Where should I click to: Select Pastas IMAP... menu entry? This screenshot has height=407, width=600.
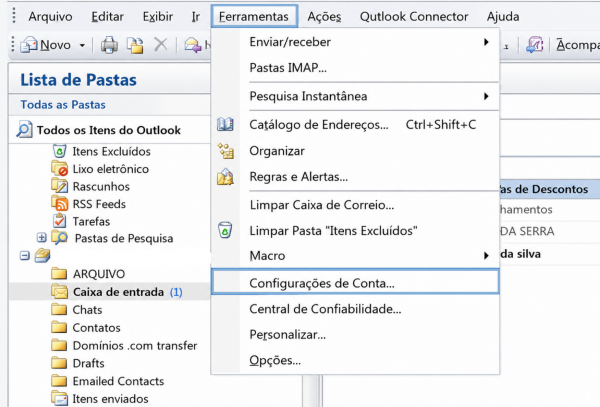pos(355,68)
